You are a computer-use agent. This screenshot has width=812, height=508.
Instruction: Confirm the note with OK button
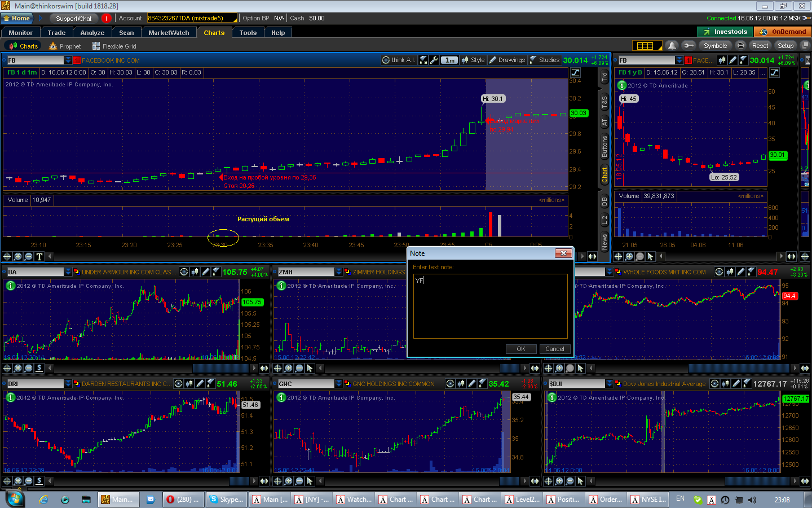click(521, 349)
